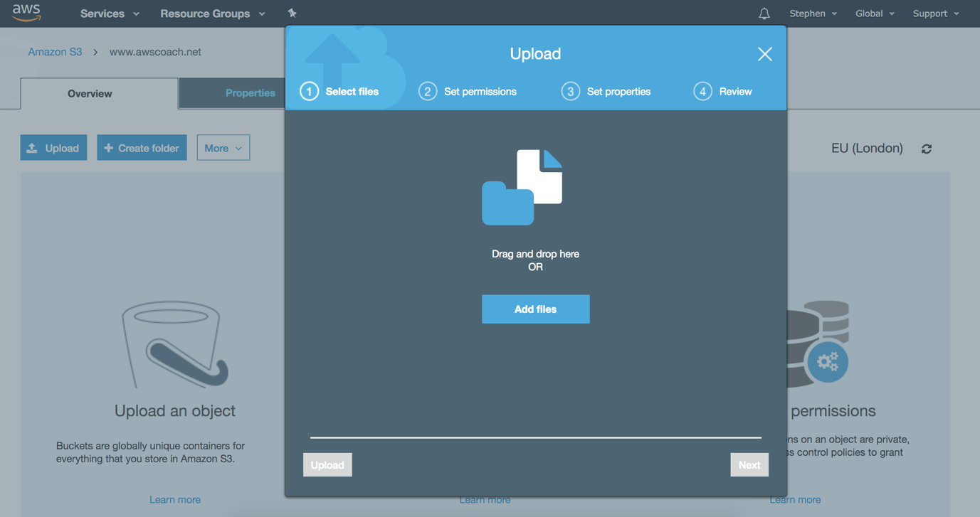Go to step 4 Review
Image resolution: width=980 pixels, height=517 pixels.
[722, 91]
